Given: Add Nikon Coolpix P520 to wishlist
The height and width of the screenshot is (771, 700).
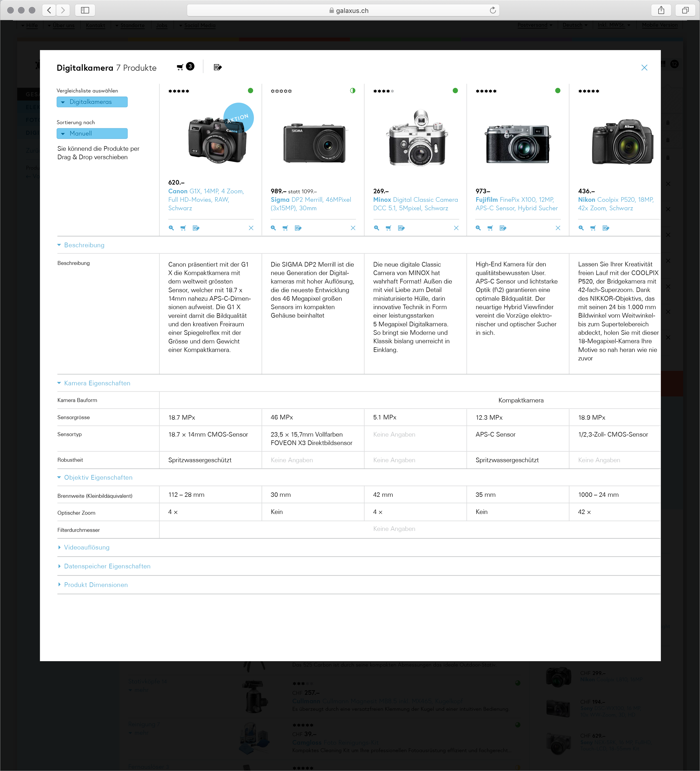Looking at the screenshot, I should (606, 228).
